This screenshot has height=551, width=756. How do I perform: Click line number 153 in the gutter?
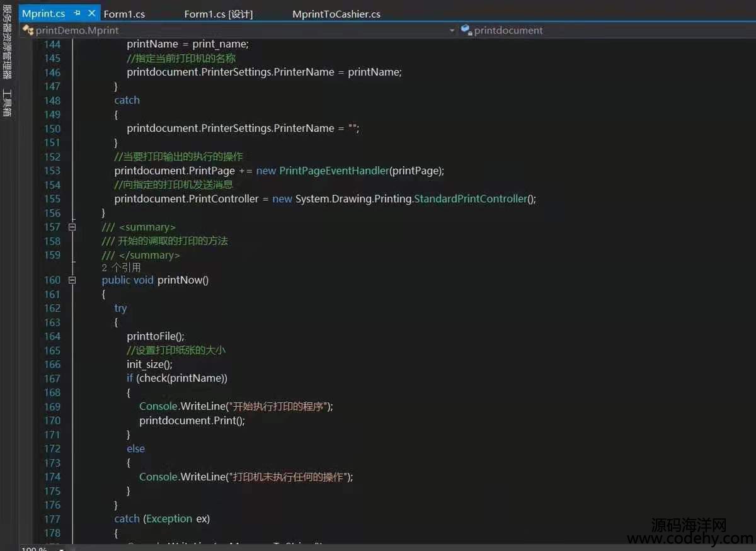click(x=52, y=171)
